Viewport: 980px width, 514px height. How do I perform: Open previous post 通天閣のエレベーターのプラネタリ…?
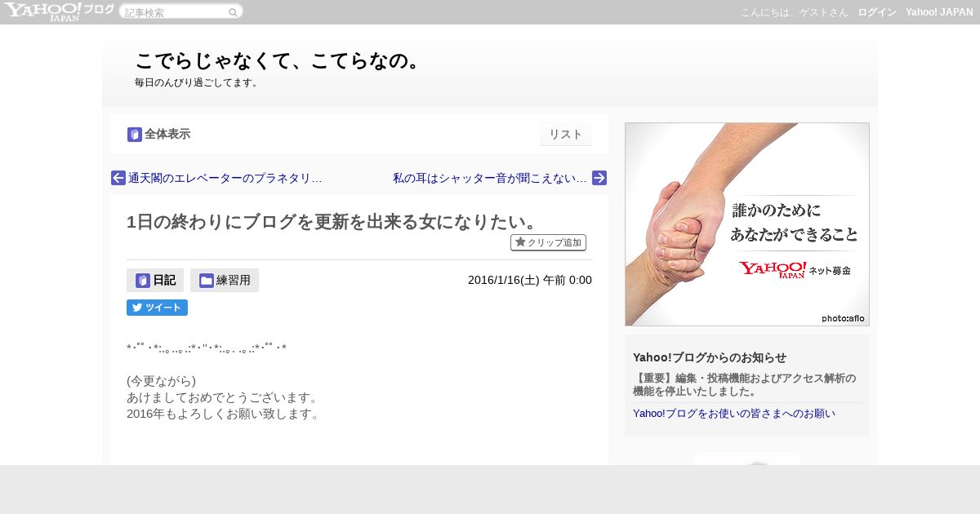click(225, 178)
